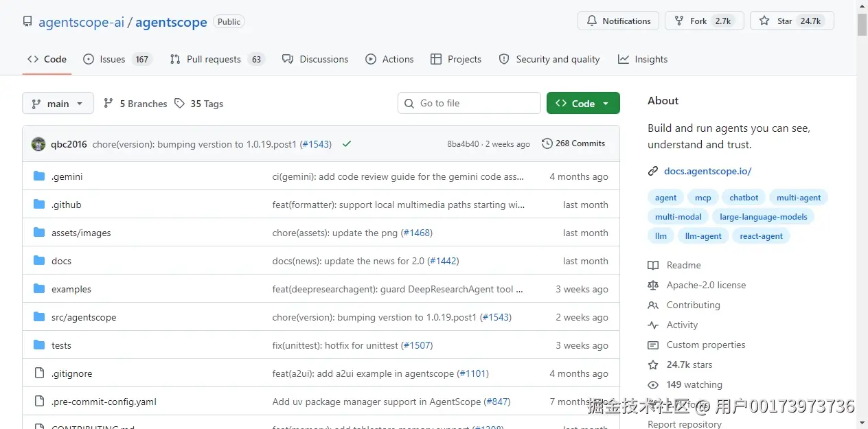Click the qbc2016 author name
868x429 pixels.
point(69,144)
